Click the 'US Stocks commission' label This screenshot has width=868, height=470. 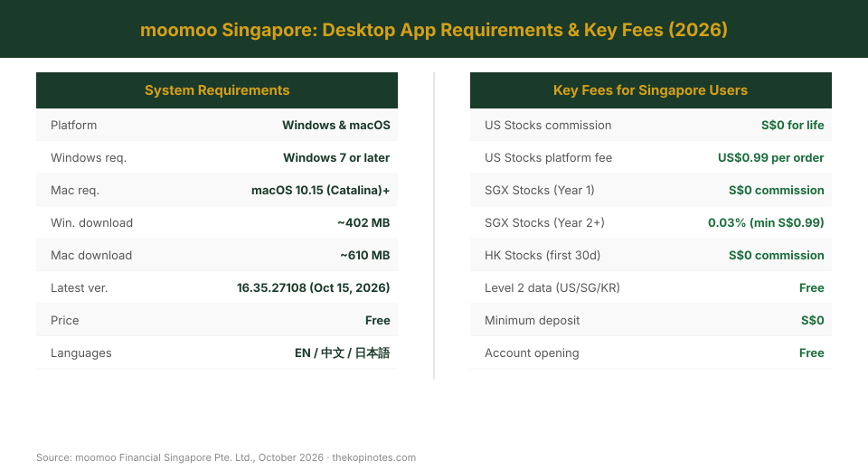pyautogui.click(x=548, y=125)
